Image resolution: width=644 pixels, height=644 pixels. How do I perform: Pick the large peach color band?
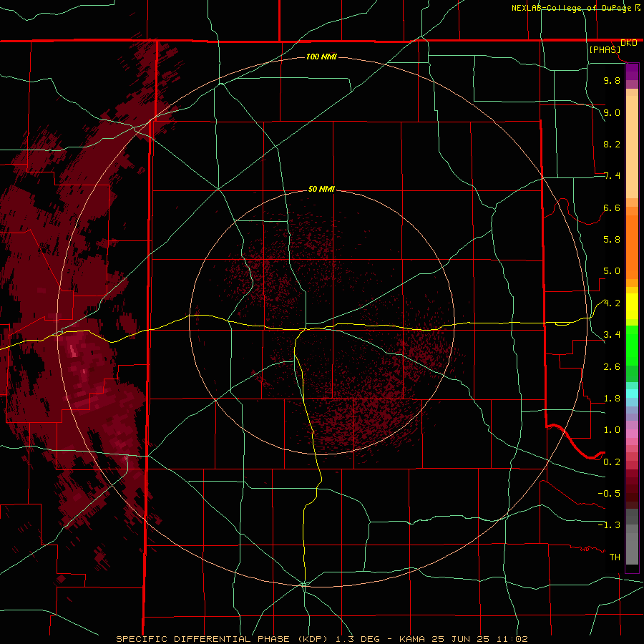coord(632,147)
